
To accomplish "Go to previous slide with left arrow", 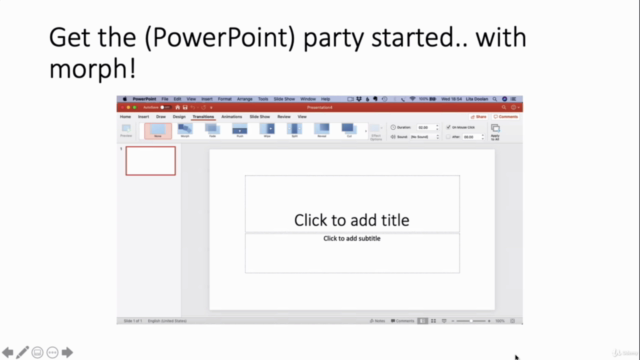I will point(8,352).
